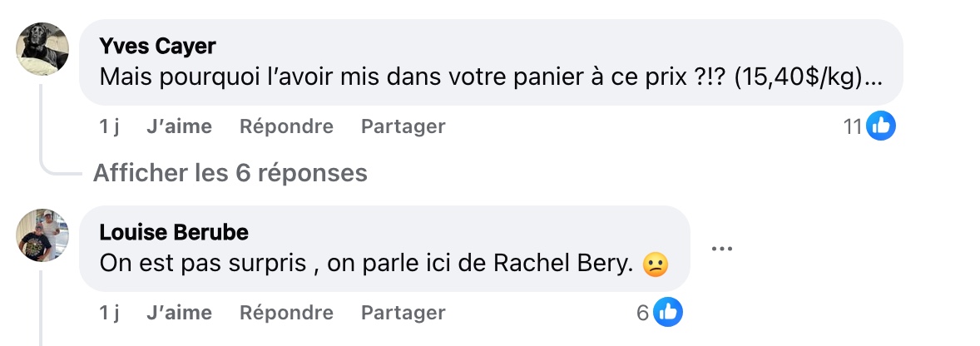980x346 pixels.
Task: Click Yves Cayer's dog profile picture
Action: point(42,49)
